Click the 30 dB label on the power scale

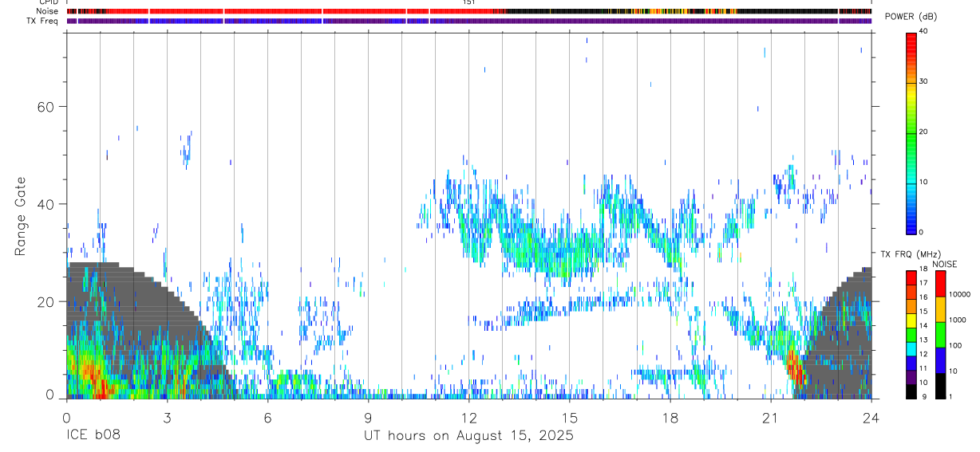coord(924,82)
